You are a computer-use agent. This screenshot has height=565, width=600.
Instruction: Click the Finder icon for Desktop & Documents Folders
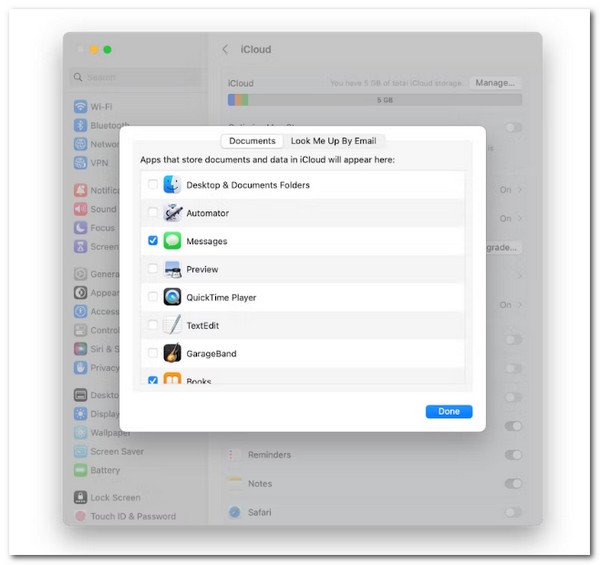[172, 185]
